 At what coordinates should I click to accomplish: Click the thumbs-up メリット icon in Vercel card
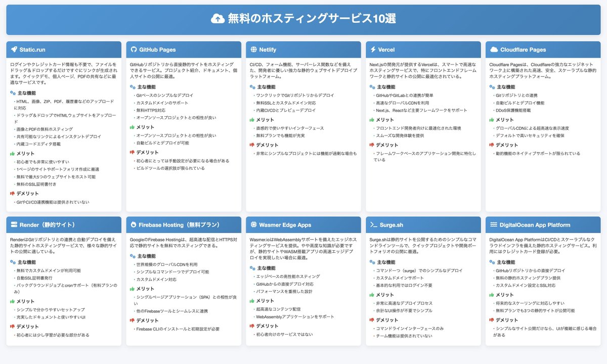click(x=373, y=120)
